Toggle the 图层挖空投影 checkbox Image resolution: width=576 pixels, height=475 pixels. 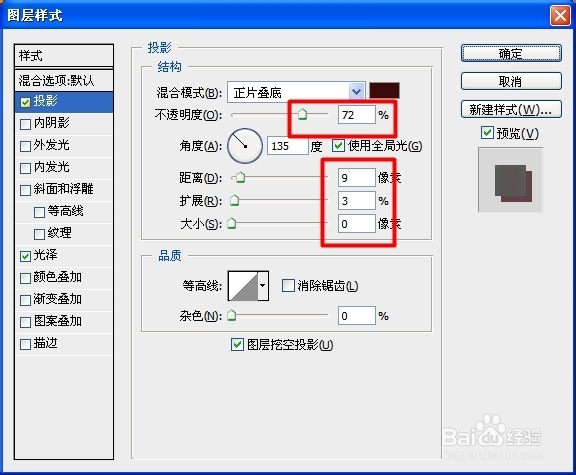point(237,344)
